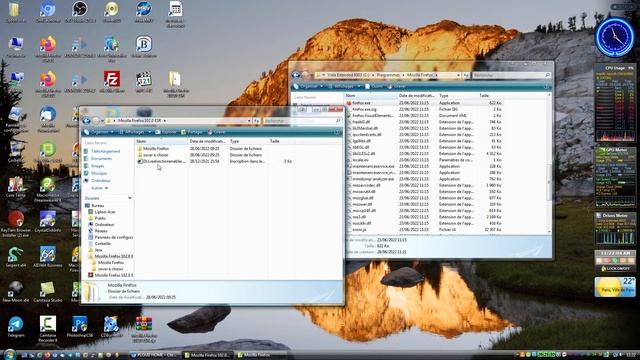Select Public in the folder tree
The height and width of the screenshot is (360, 640).
coord(97,218)
